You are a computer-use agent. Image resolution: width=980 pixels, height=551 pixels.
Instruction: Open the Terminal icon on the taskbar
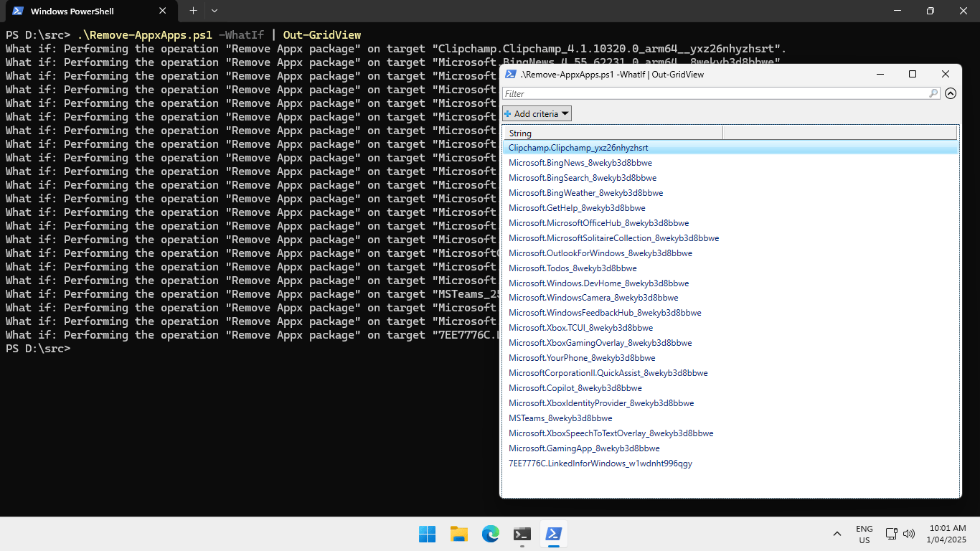[x=522, y=534]
